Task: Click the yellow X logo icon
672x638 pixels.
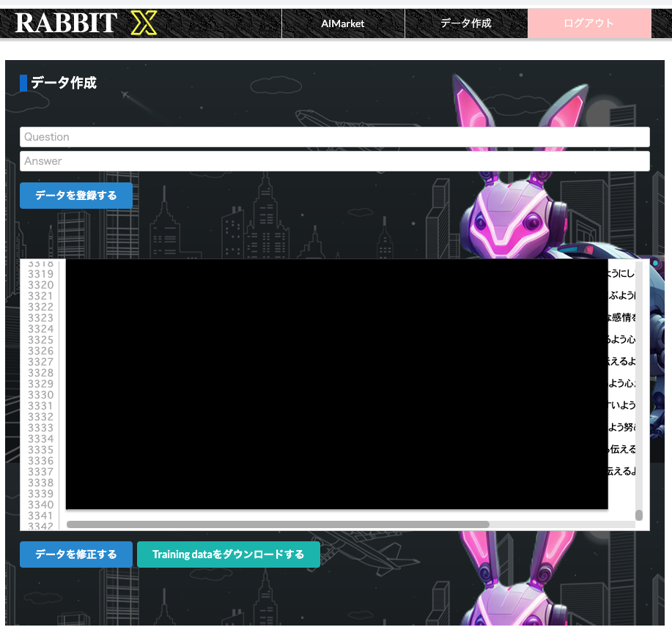Action: [144, 23]
